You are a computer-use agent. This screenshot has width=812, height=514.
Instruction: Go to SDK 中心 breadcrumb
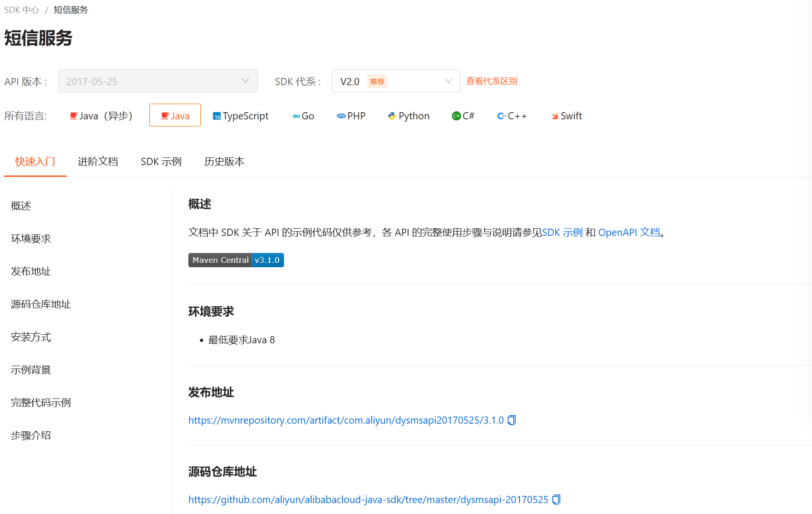pos(22,10)
